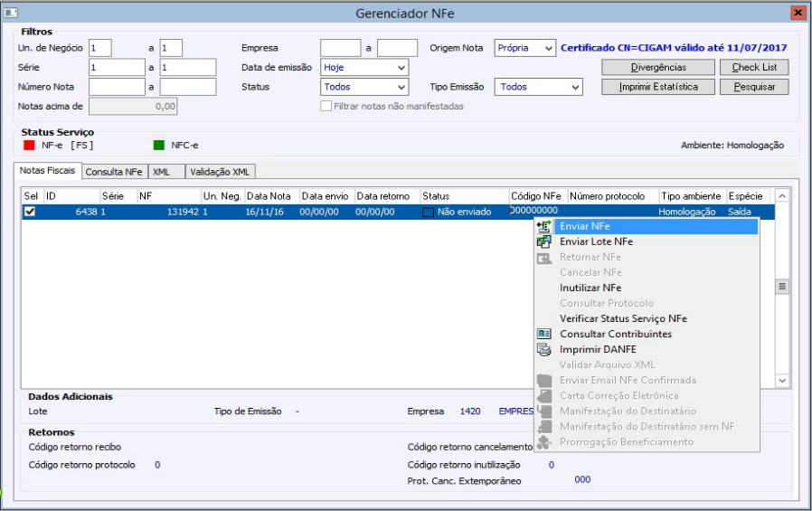Click the grid scroll down arrow
Image resolution: width=812 pixels, height=511 pixels.
[x=782, y=381]
